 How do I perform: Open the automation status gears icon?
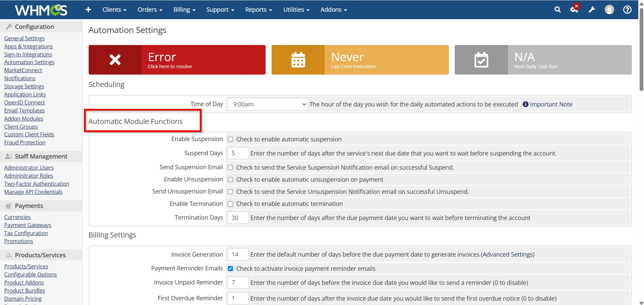(574, 9)
